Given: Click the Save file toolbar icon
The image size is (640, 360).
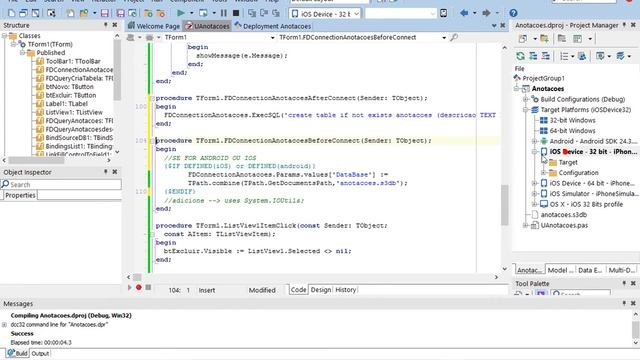Looking at the screenshot, I should tap(104, 13).
